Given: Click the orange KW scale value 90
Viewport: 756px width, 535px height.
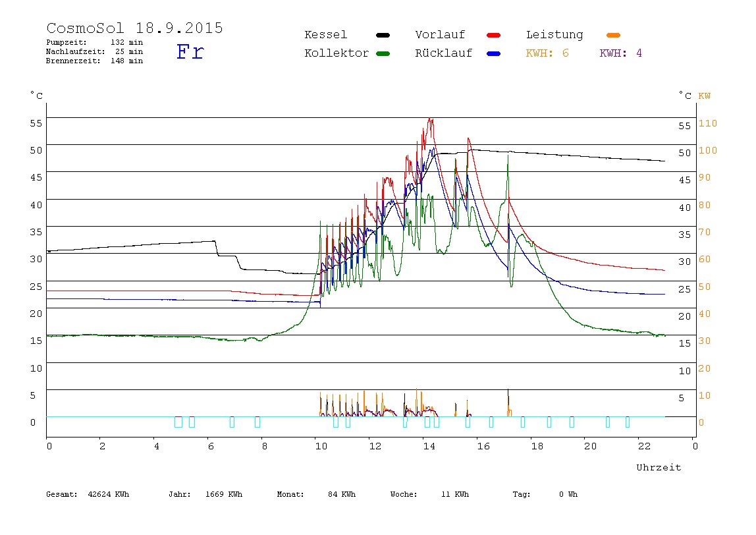Looking at the screenshot, I should pyautogui.click(x=705, y=177).
